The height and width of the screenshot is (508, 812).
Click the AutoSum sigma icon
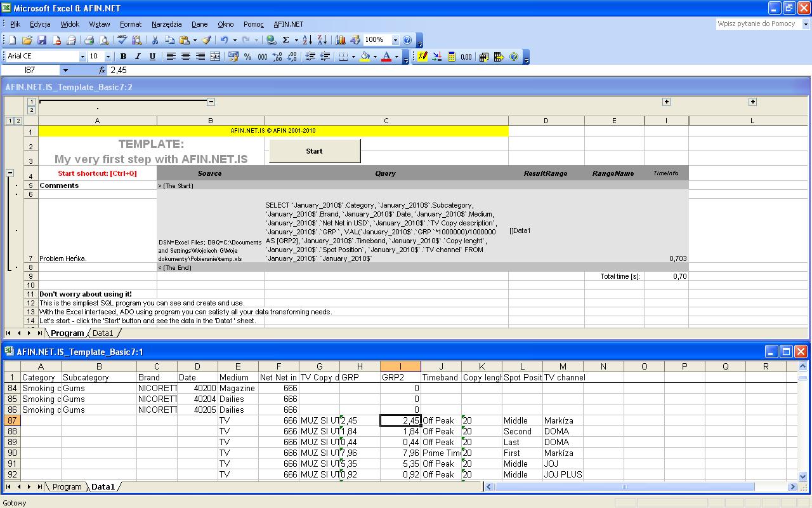(x=285, y=40)
